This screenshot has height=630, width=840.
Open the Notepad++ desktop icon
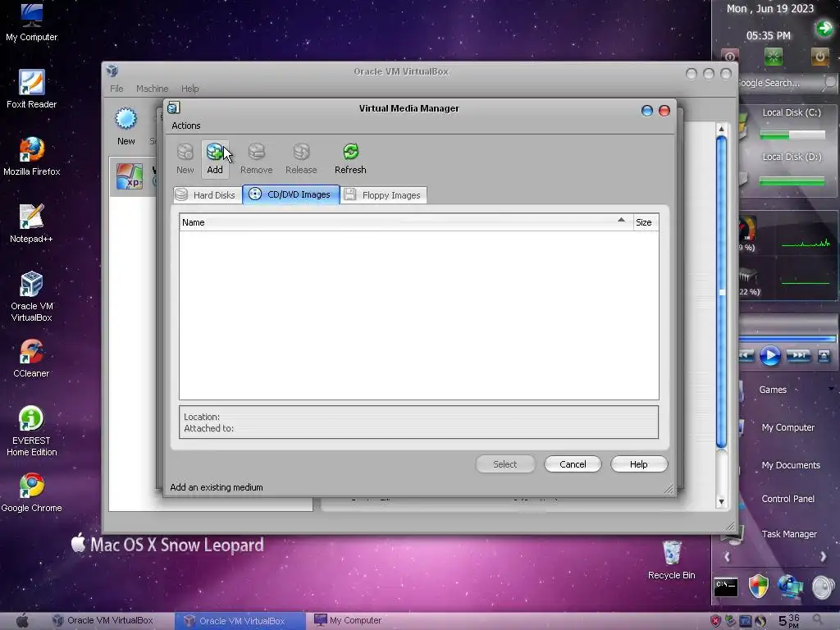tap(32, 223)
